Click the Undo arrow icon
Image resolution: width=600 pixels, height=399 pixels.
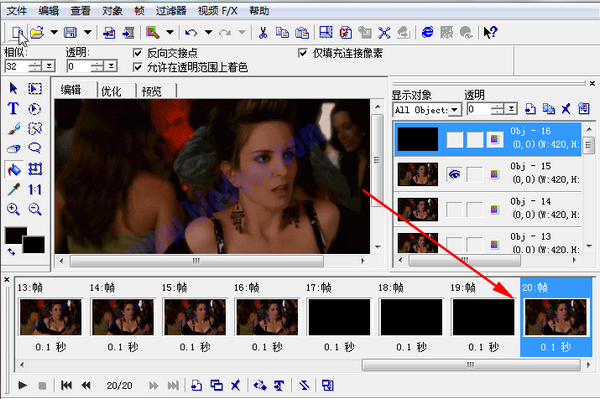[191, 33]
